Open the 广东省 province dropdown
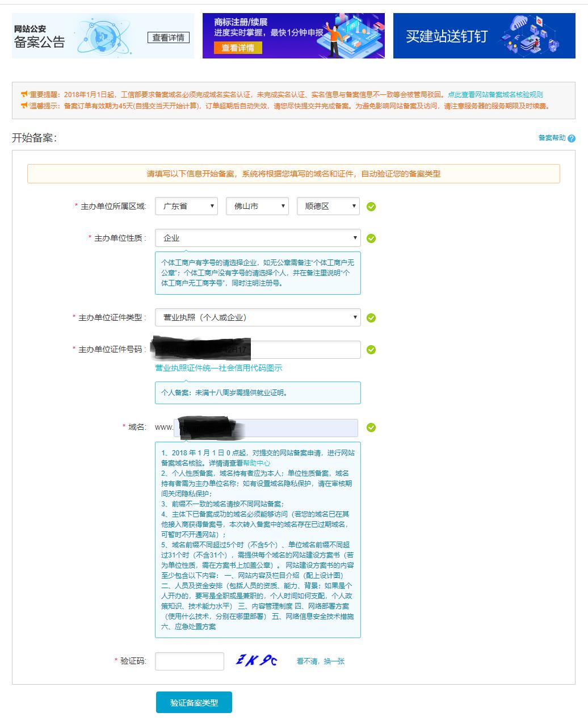This screenshot has width=588, height=721. [186, 206]
